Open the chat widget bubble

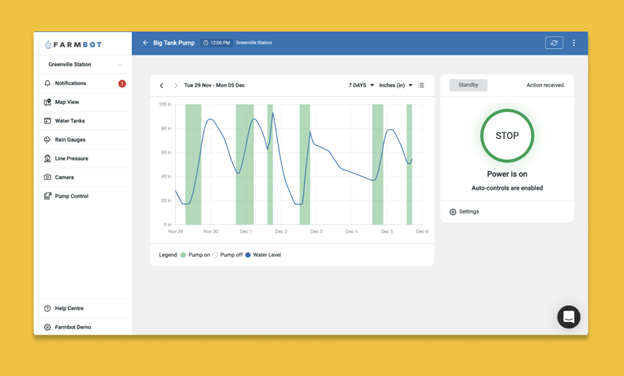(569, 317)
